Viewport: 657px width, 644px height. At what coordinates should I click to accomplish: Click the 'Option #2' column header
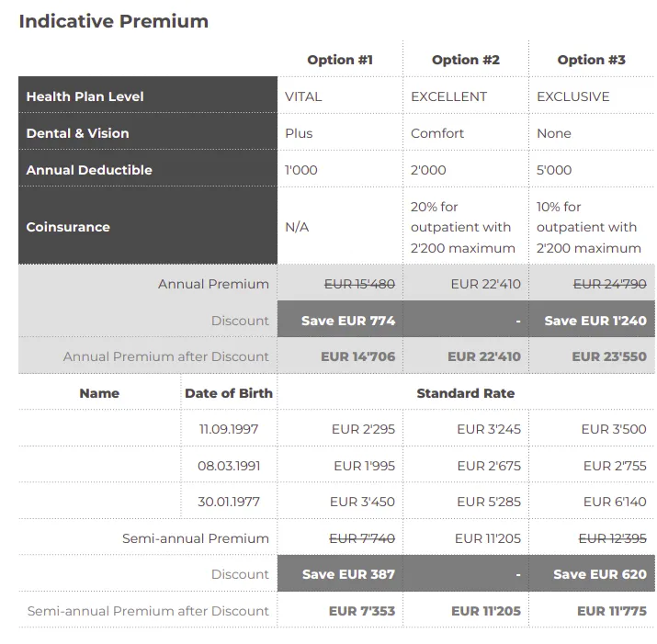click(466, 60)
